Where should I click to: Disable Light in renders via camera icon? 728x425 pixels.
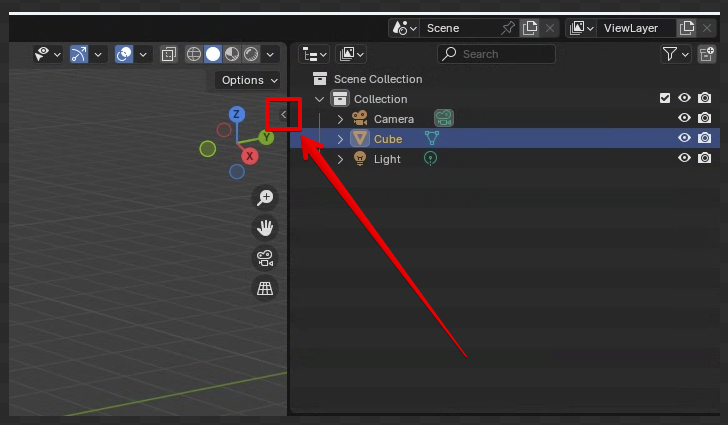(705, 158)
